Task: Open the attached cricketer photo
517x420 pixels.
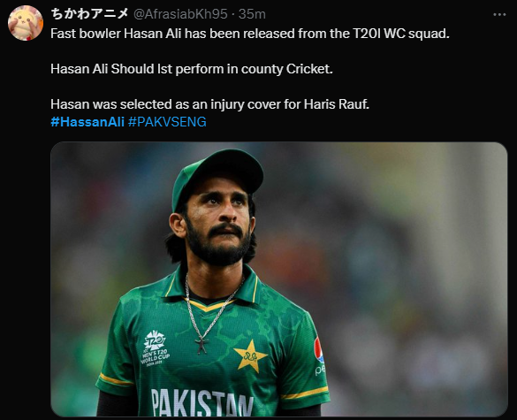Action: [x=279, y=279]
